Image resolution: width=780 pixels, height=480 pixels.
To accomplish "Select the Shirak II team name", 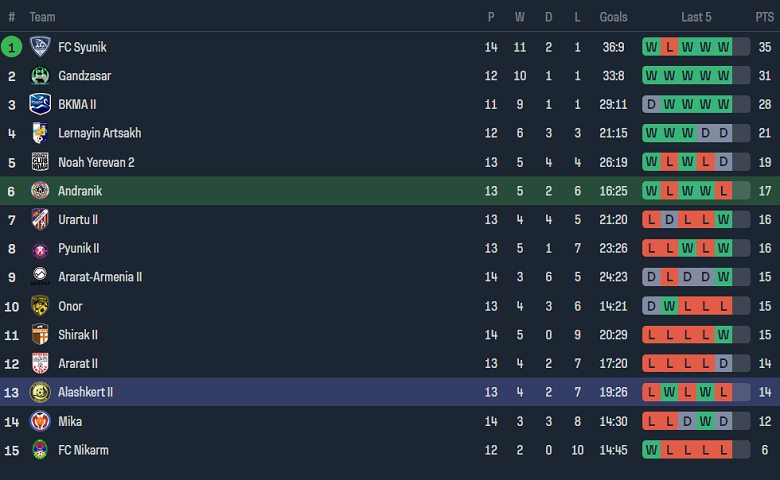I will click(x=78, y=335).
